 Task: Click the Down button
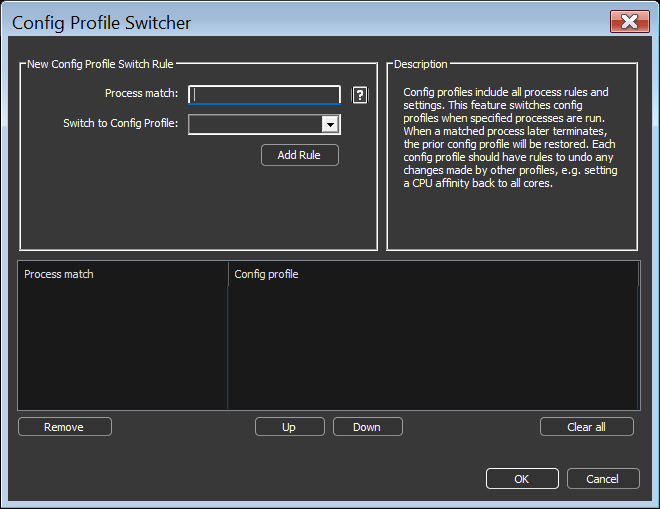pyautogui.click(x=367, y=427)
